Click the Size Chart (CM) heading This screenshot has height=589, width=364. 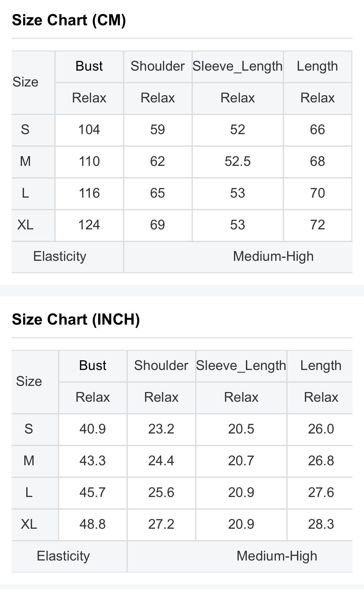tap(69, 20)
